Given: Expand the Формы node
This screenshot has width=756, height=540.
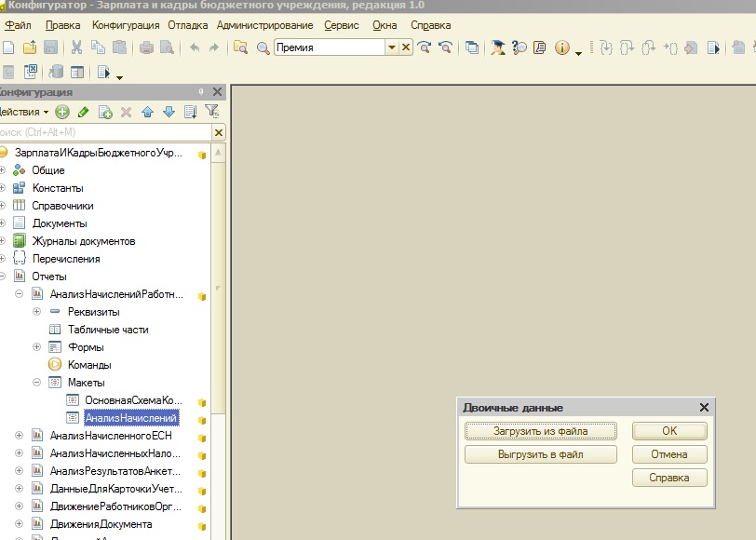Looking at the screenshot, I should pos(37,347).
